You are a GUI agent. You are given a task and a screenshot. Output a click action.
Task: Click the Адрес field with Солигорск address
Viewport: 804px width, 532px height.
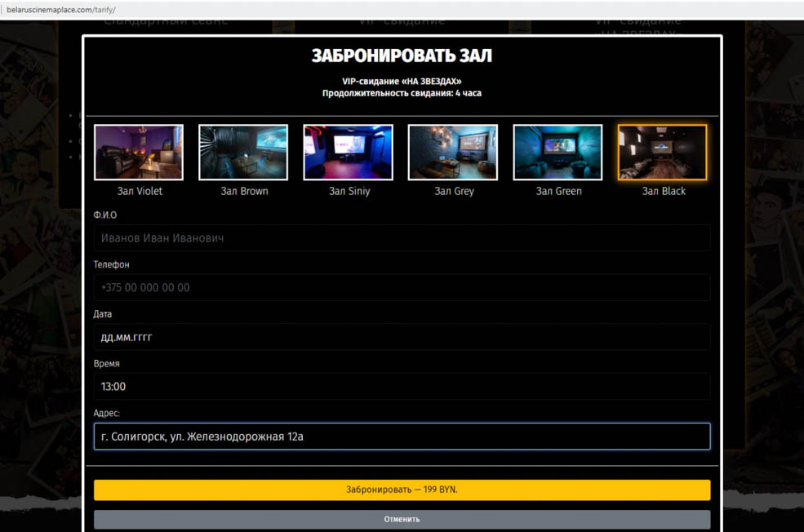[402, 437]
